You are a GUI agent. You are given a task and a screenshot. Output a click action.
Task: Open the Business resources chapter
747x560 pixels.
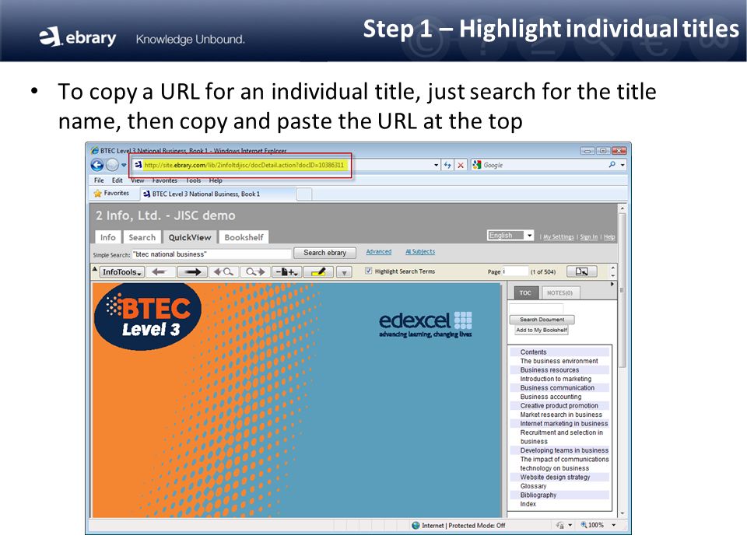click(x=549, y=370)
